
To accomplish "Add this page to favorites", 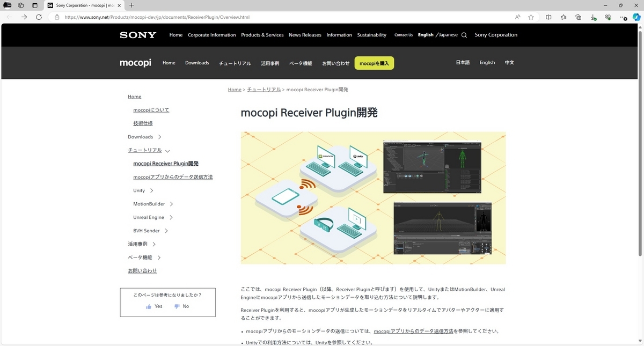I will [531, 17].
